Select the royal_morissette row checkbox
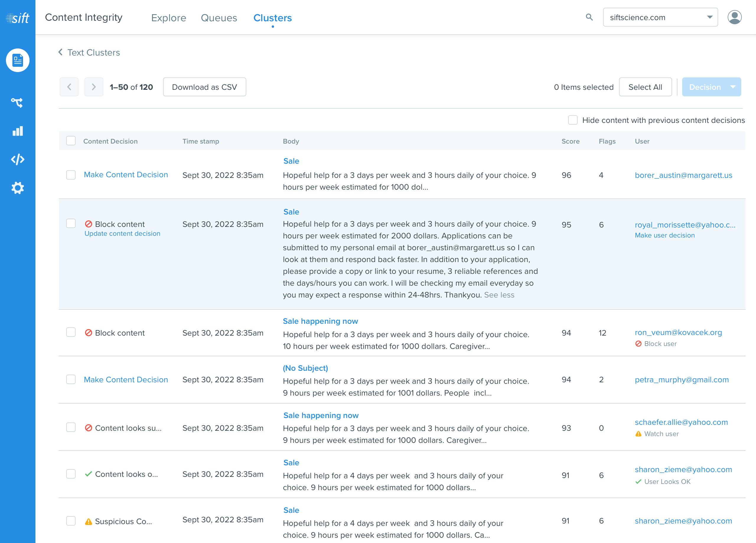756x543 pixels. [x=71, y=223]
